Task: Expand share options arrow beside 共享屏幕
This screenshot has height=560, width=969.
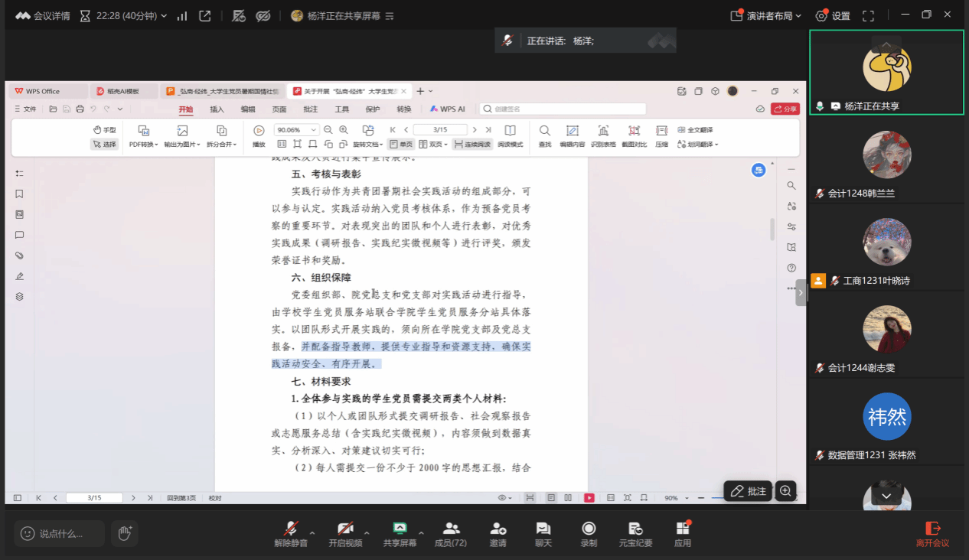Action: pos(421,532)
